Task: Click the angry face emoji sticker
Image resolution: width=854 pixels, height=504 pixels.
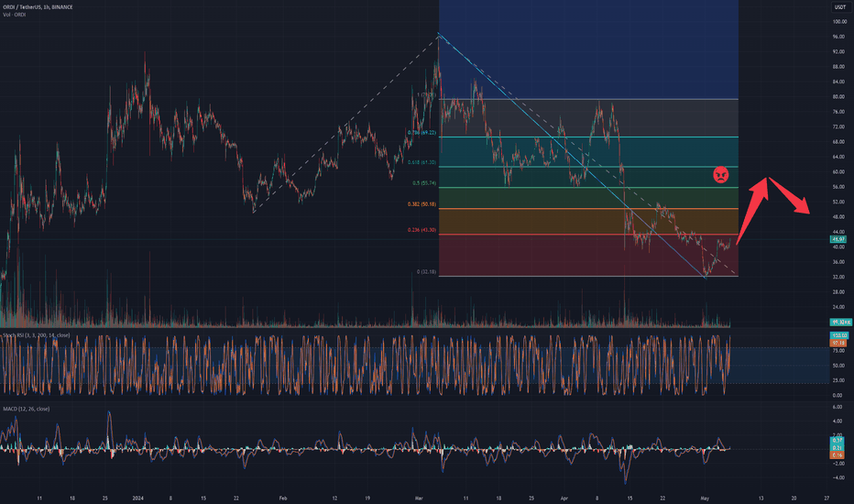Action: (x=720, y=175)
